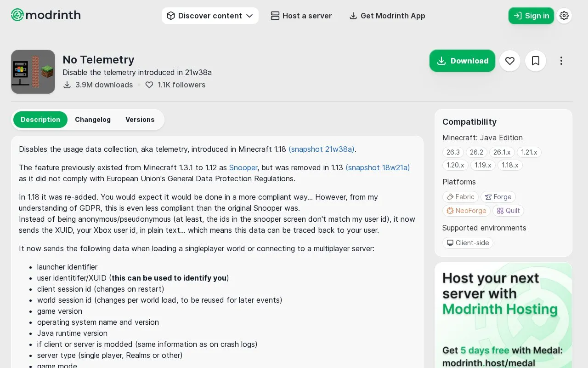The height and width of the screenshot is (368, 588).
Task: Open settings gear menu
Action: [x=564, y=16]
